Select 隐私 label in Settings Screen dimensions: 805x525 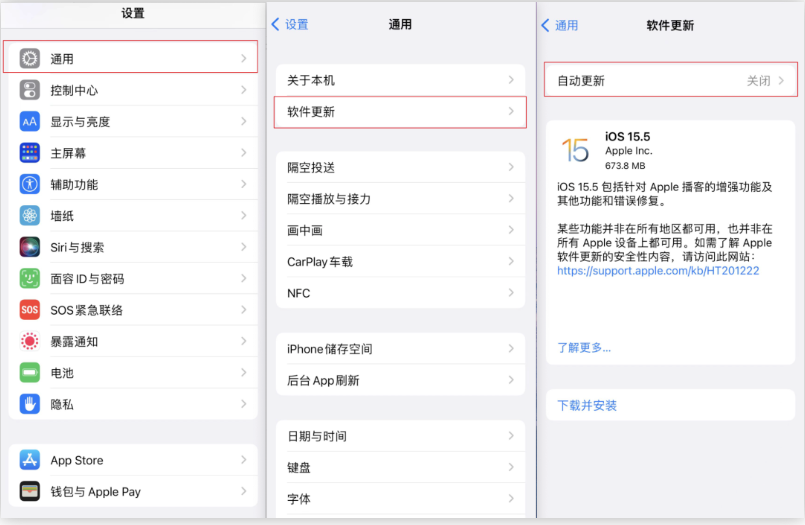click(x=62, y=404)
